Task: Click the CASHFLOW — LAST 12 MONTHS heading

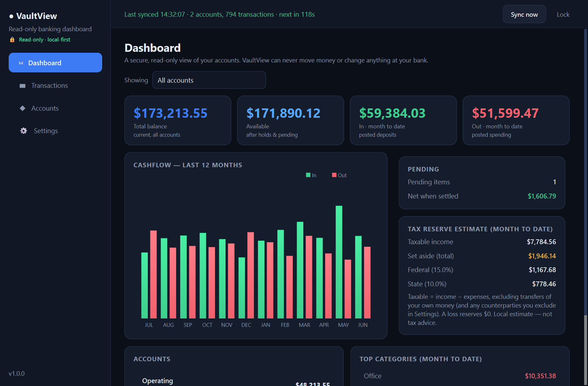Action: (x=188, y=165)
